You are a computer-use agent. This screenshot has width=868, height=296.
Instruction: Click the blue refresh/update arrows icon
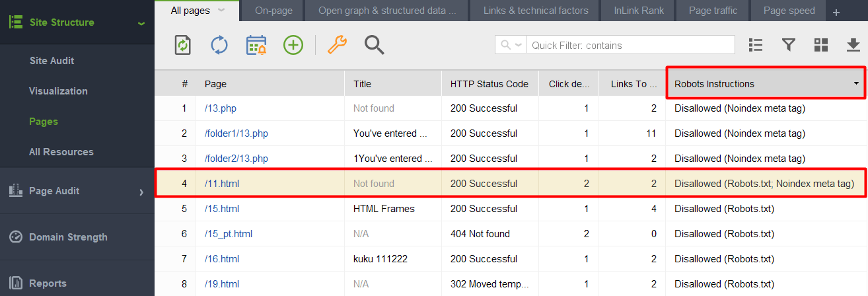(x=219, y=45)
